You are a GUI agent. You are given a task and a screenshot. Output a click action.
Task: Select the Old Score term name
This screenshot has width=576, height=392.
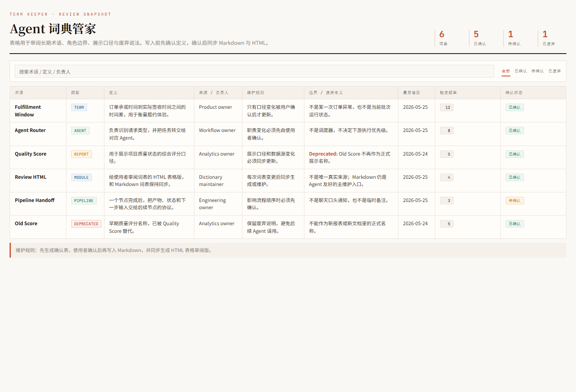pyautogui.click(x=26, y=224)
